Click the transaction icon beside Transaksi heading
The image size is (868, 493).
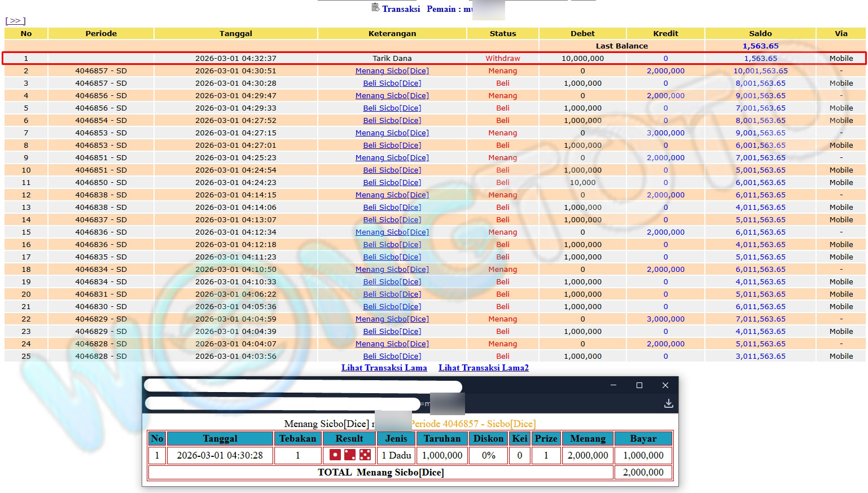pyautogui.click(x=375, y=7)
